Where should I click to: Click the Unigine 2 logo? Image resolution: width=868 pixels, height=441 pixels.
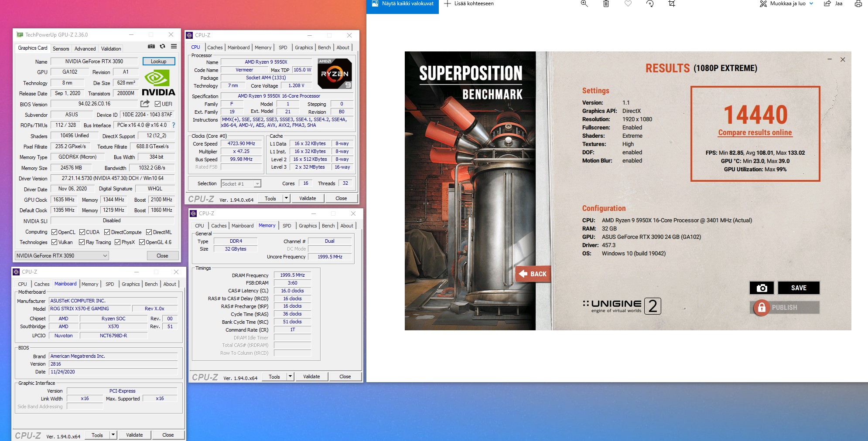click(622, 306)
